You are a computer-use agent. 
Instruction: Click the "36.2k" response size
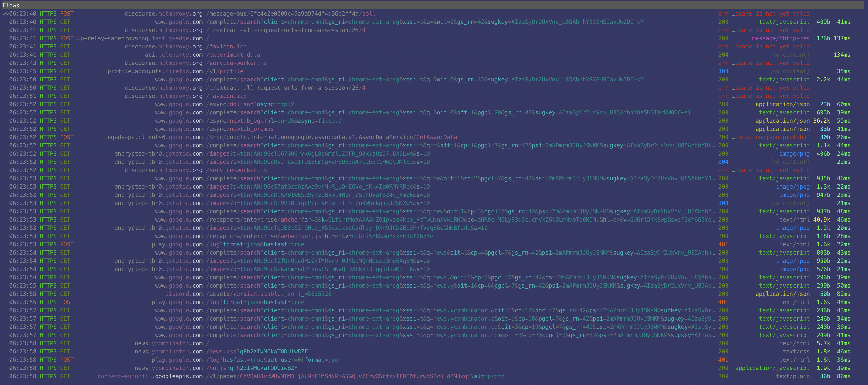(x=821, y=121)
